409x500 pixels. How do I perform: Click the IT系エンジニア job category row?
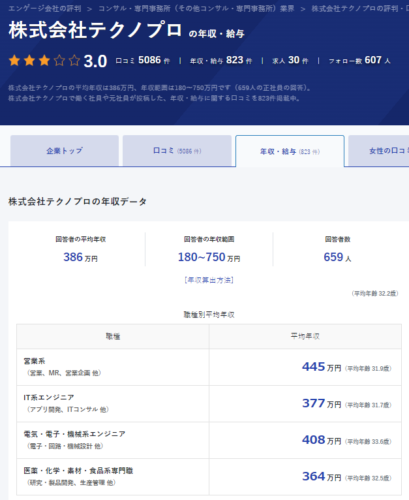click(x=113, y=404)
